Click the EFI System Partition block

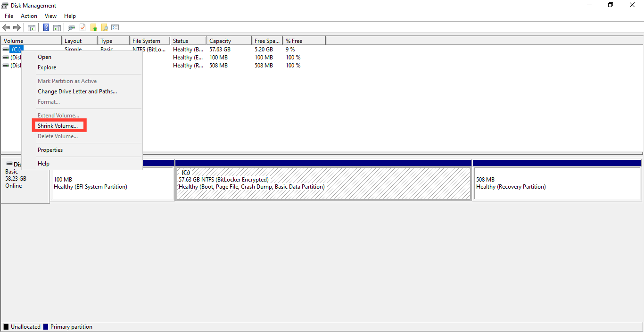point(113,183)
